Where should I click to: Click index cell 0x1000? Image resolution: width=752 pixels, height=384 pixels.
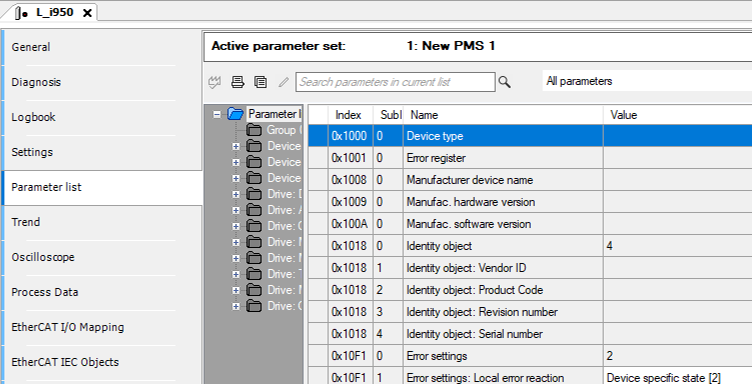pyautogui.click(x=350, y=136)
